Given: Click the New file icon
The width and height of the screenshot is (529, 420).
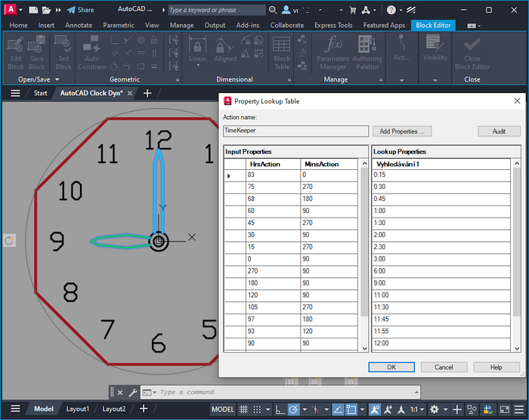Looking at the screenshot, I should [33, 10].
